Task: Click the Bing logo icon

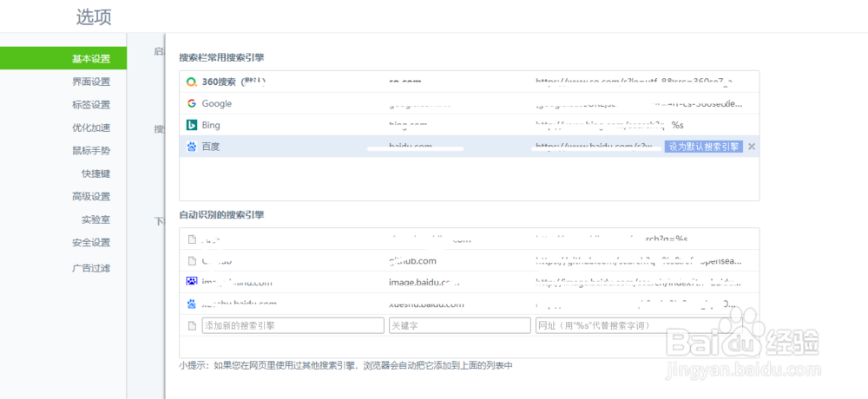Action: pyautogui.click(x=192, y=125)
